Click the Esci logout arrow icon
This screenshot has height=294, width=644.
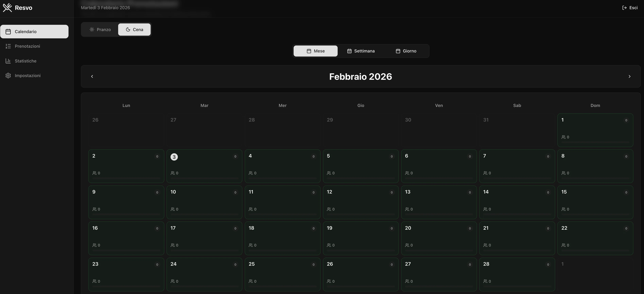[x=624, y=8]
